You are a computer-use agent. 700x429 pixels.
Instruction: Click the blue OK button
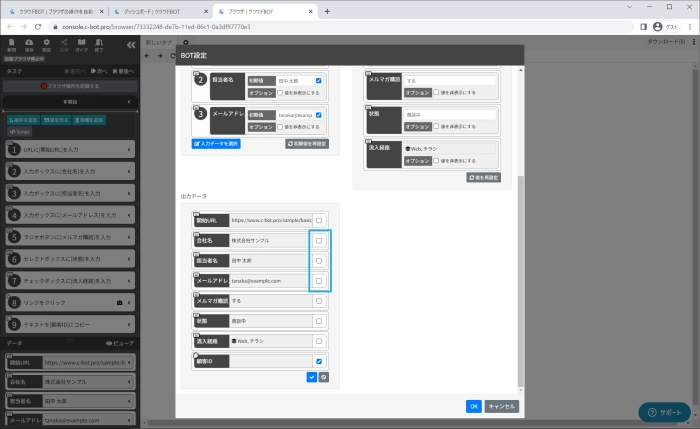pyautogui.click(x=473, y=406)
